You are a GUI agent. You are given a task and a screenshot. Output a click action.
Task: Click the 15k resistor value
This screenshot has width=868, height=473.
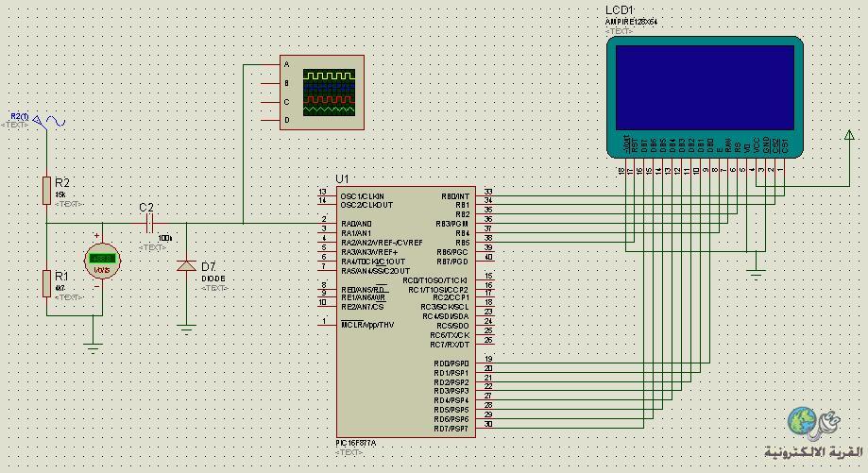coord(60,195)
